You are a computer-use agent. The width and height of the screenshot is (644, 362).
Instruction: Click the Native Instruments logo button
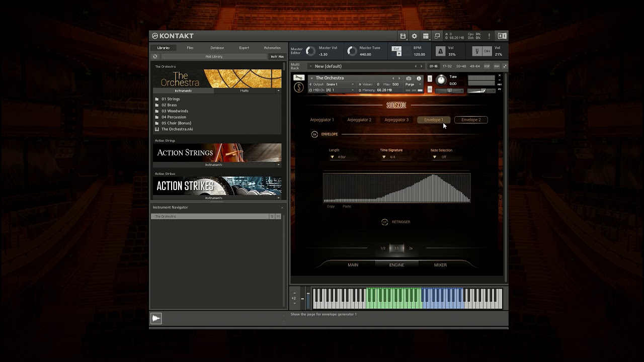pos(502,36)
